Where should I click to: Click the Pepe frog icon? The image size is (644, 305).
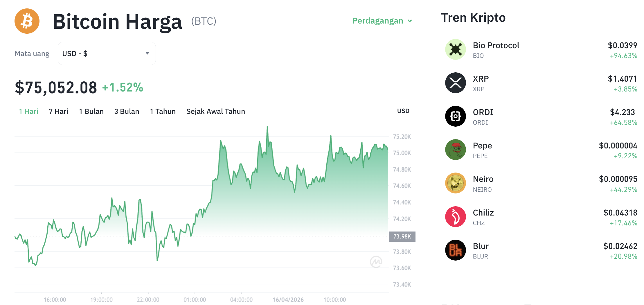(455, 150)
